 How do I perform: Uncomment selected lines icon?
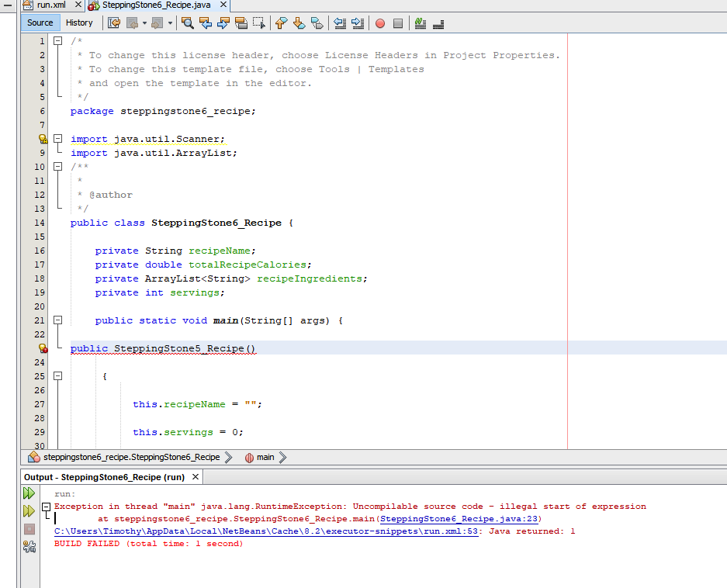[x=438, y=23]
